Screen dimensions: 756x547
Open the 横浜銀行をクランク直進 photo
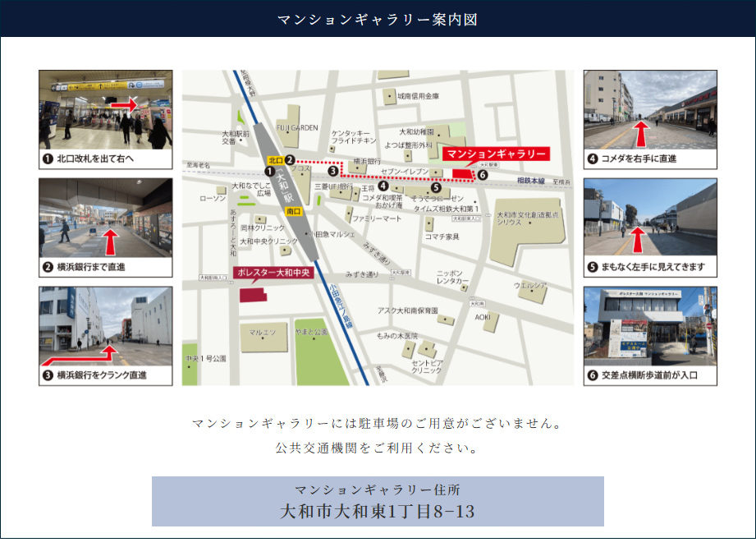[x=105, y=326]
